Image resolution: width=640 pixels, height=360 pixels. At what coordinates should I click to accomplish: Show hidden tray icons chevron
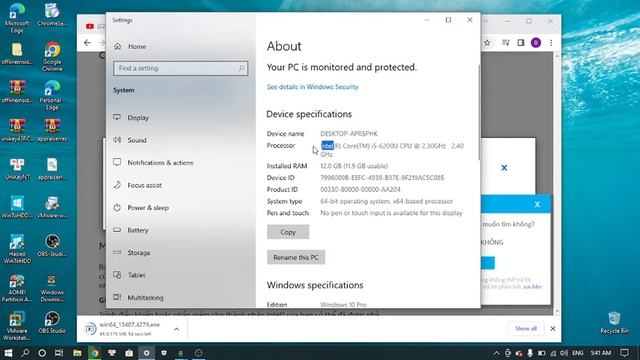click(x=496, y=353)
